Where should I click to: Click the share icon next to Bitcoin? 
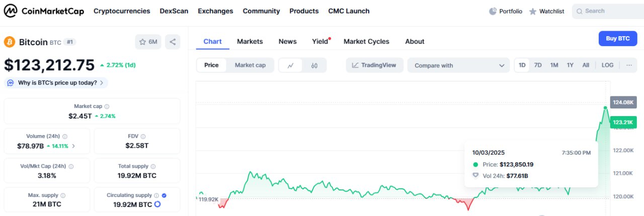pos(173,42)
